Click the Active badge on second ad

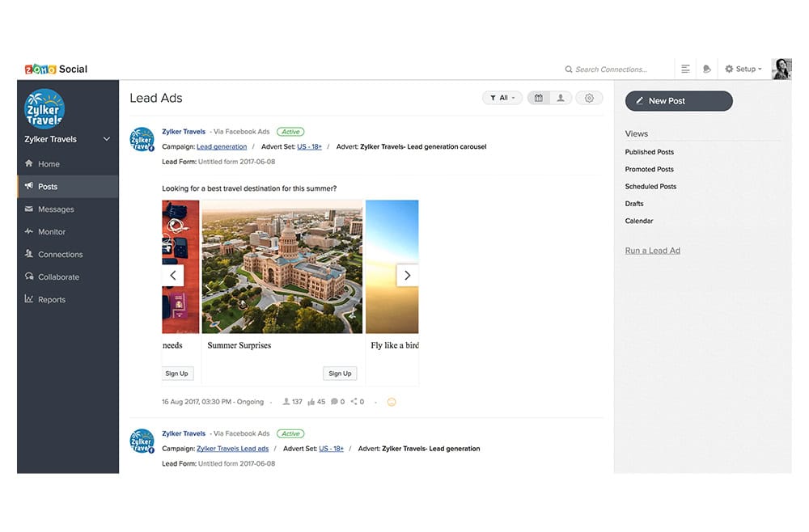290,434
